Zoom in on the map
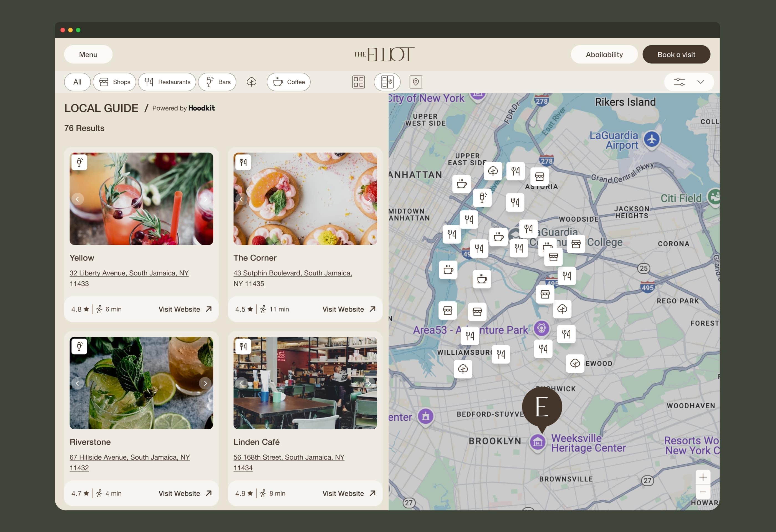The image size is (776, 532). click(x=703, y=477)
